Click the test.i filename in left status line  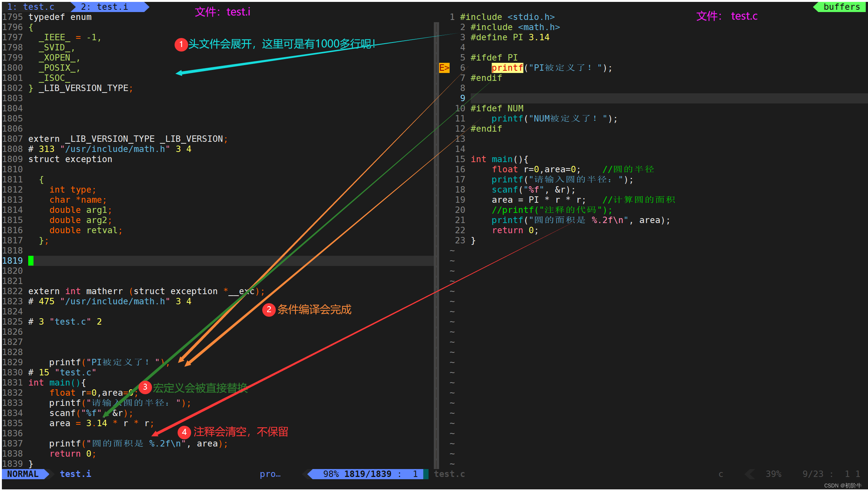(76, 474)
